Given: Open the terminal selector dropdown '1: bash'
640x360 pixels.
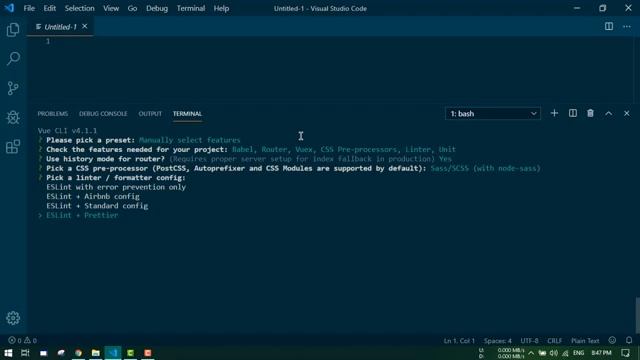Looking at the screenshot, I should click(493, 113).
